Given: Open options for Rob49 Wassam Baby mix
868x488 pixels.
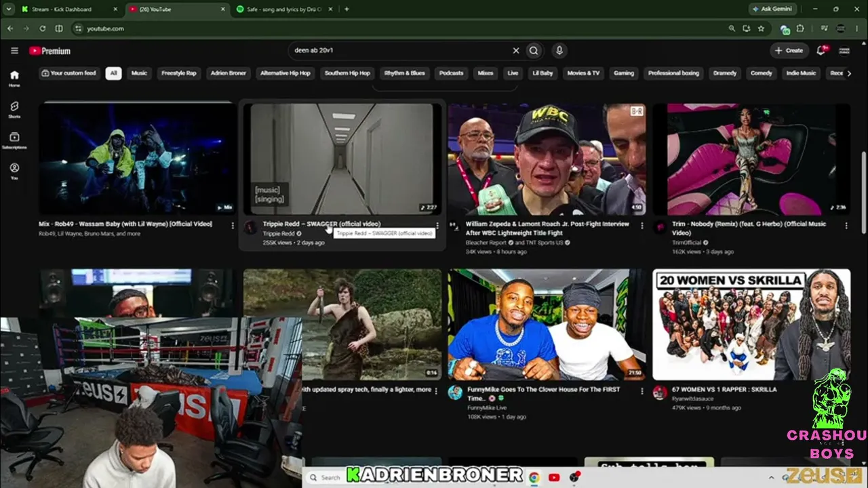Looking at the screenshot, I should (233, 225).
